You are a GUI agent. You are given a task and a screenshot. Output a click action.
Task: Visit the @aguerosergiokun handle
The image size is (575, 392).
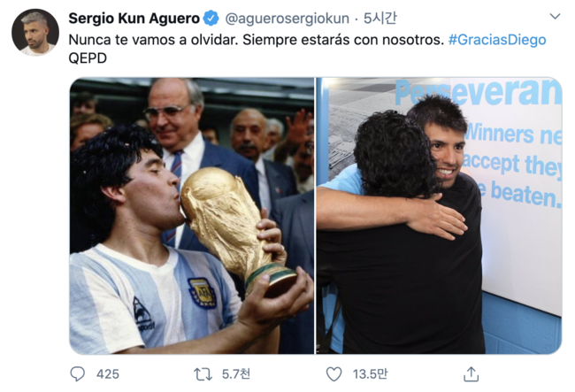[287, 19]
